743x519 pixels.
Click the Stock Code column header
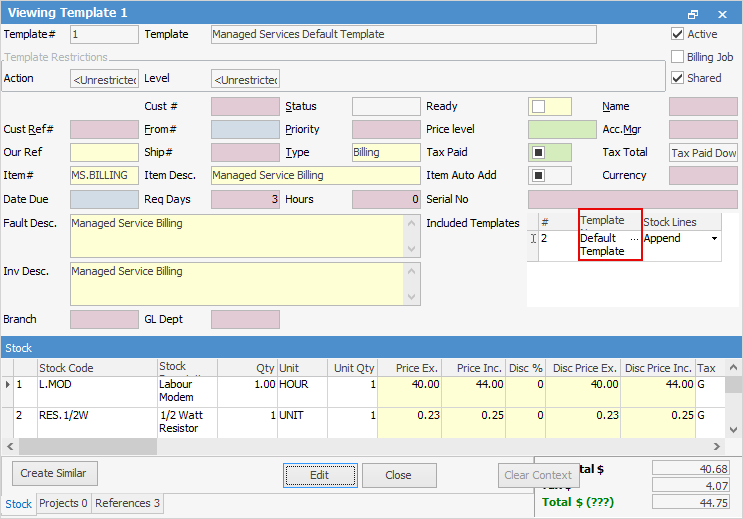point(97,368)
